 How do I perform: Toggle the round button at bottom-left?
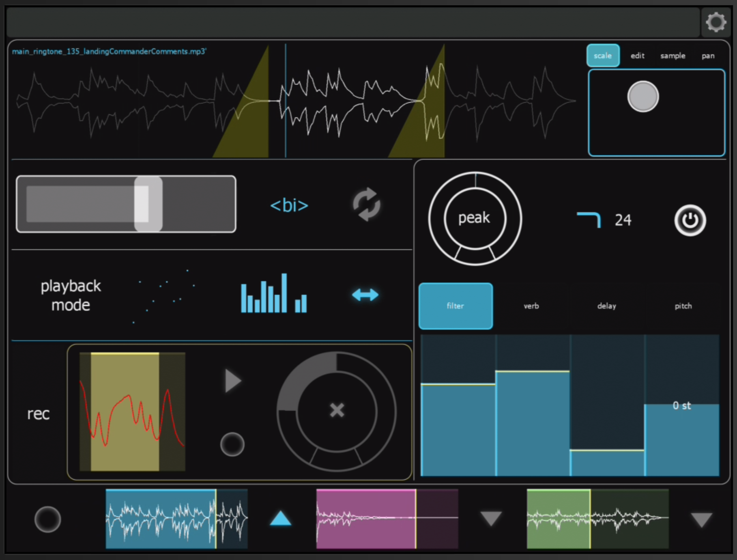[48, 519]
